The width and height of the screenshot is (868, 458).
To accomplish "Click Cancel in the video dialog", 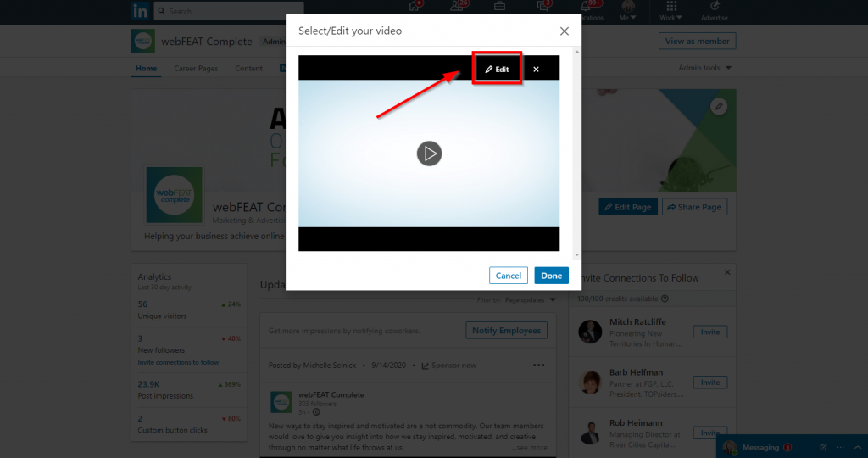I will click(509, 276).
